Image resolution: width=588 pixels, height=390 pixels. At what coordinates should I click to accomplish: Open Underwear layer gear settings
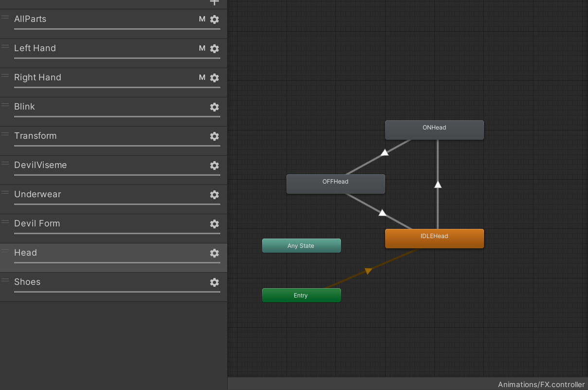click(x=214, y=195)
